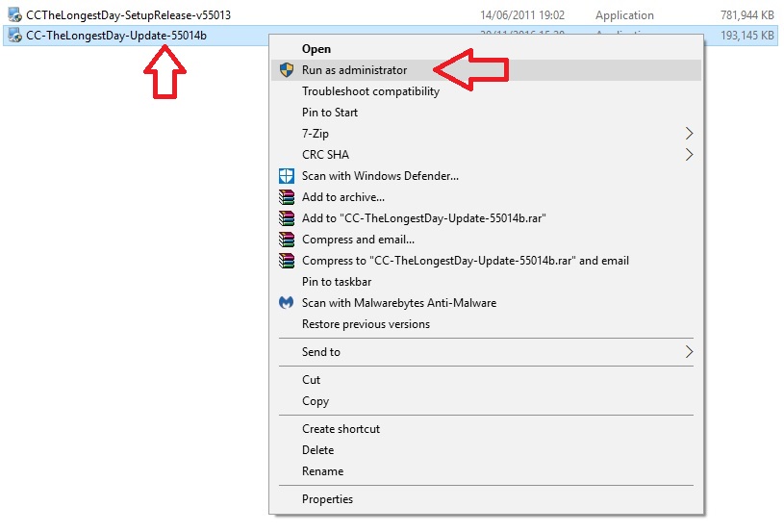Click WinRAR icon beside Add to "CC-TheLongestDay-Update-55014b.rar"
The width and height of the screenshot is (784, 532).
287,218
